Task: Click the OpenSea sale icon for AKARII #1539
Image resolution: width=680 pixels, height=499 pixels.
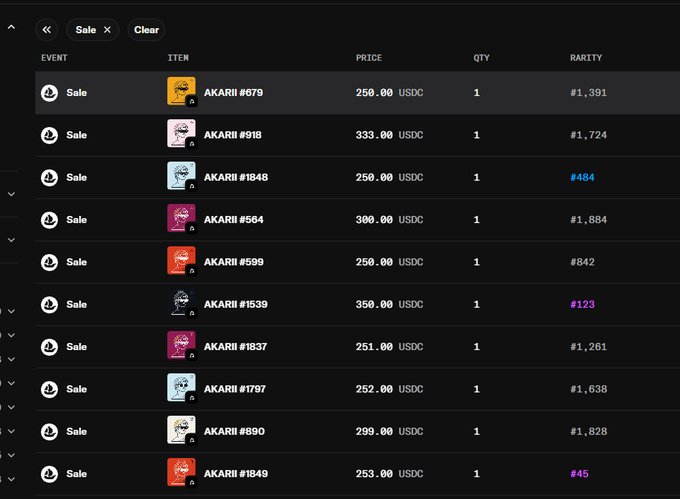Action: pyautogui.click(x=49, y=304)
